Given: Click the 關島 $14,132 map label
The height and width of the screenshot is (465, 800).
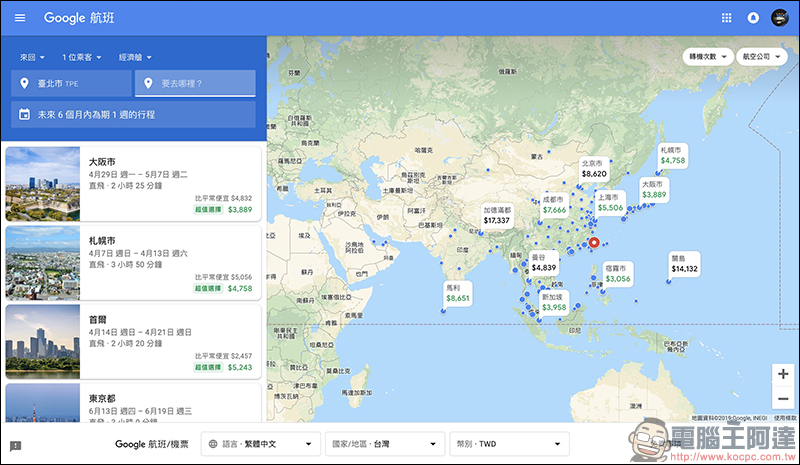Looking at the screenshot, I should (x=684, y=264).
